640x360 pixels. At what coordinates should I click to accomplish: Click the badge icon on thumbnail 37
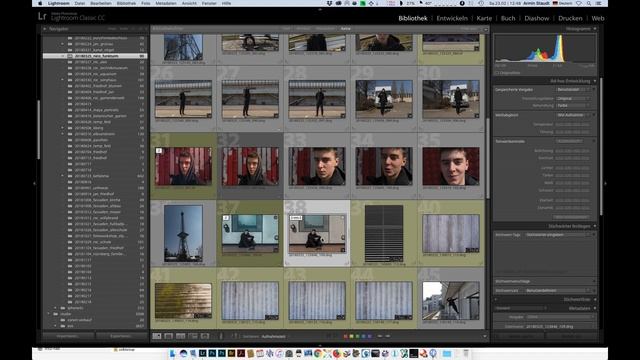226,218
